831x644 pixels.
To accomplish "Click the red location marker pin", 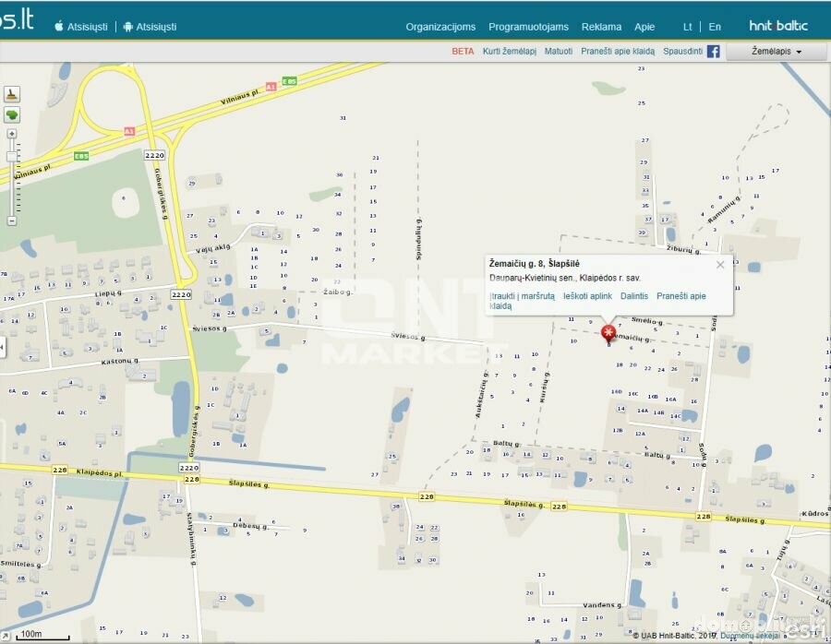I will (x=608, y=334).
